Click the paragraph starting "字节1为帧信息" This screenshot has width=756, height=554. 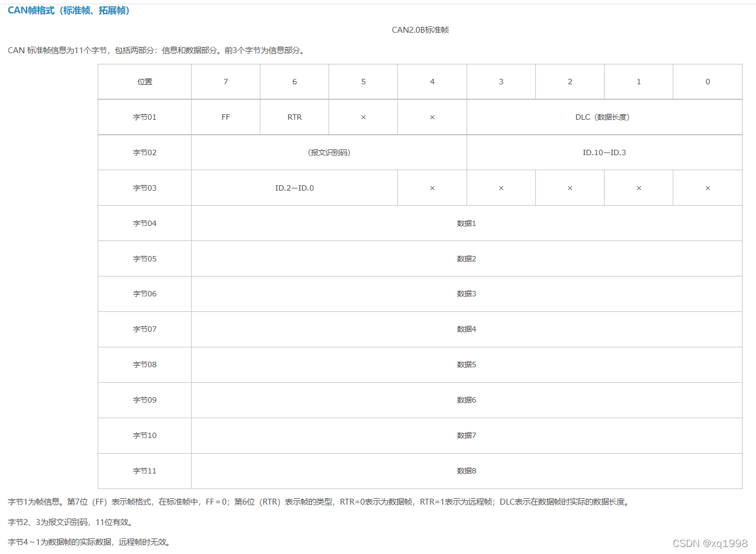point(319,502)
